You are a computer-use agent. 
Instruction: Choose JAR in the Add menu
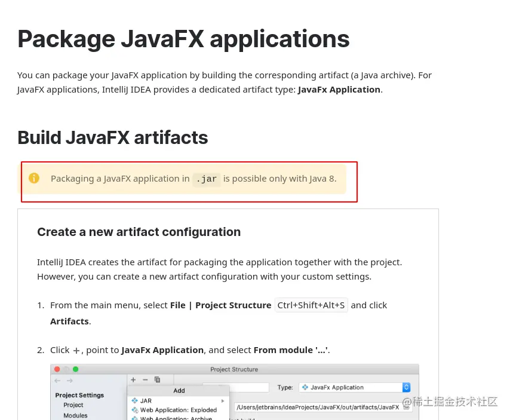(178, 401)
